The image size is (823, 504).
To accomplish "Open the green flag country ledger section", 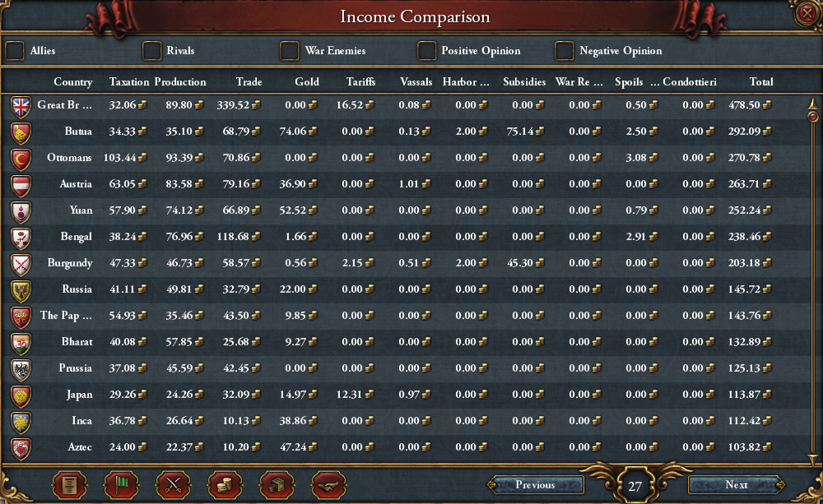I will [121, 484].
